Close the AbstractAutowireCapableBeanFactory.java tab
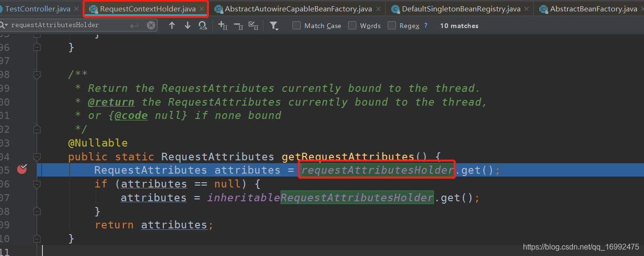 click(379, 9)
